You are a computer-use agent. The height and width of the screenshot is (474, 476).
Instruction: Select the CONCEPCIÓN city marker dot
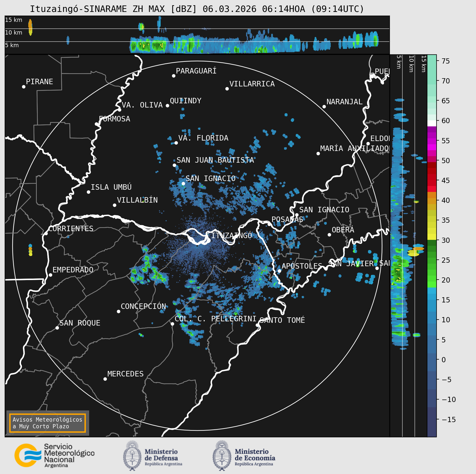(x=118, y=311)
